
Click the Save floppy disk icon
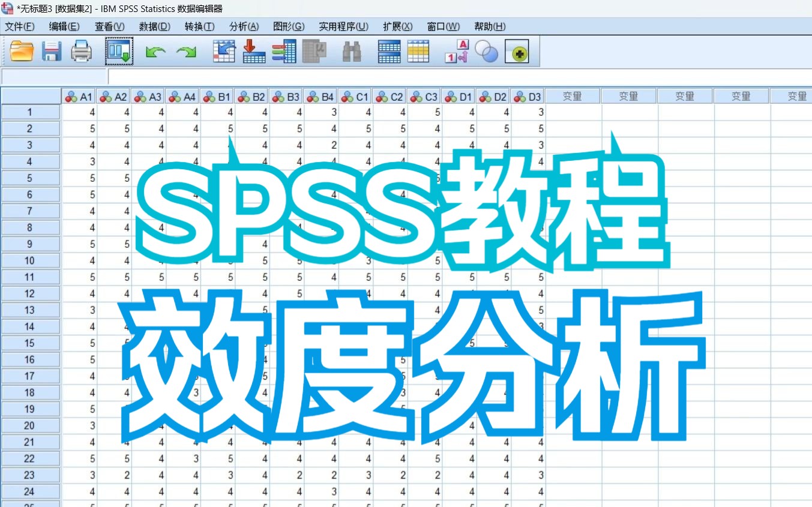point(52,52)
